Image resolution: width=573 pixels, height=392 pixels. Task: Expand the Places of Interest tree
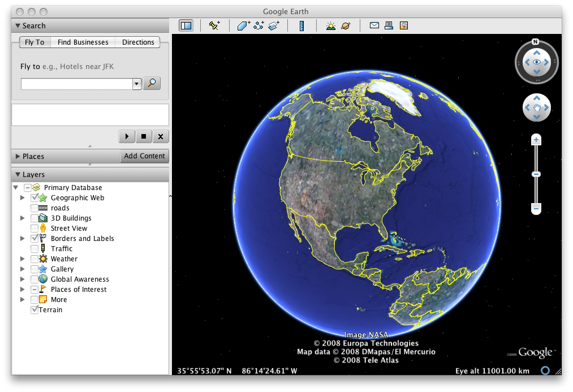(x=22, y=290)
